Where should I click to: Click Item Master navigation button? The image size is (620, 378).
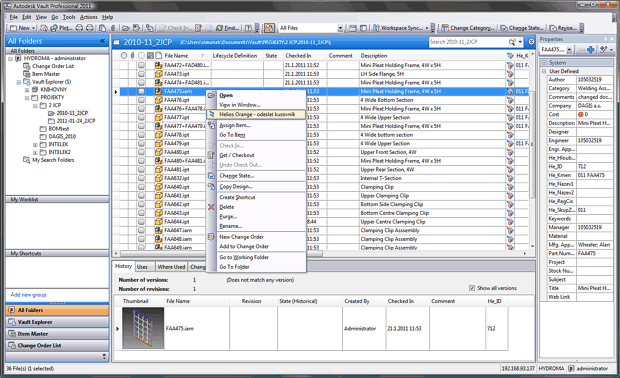[x=57, y=334]
